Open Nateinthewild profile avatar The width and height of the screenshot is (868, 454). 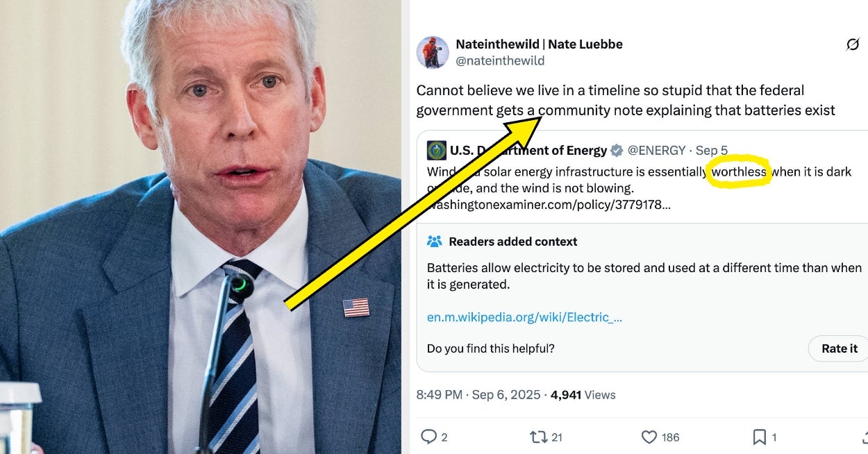pyautogui.click(x=432, y=53)
